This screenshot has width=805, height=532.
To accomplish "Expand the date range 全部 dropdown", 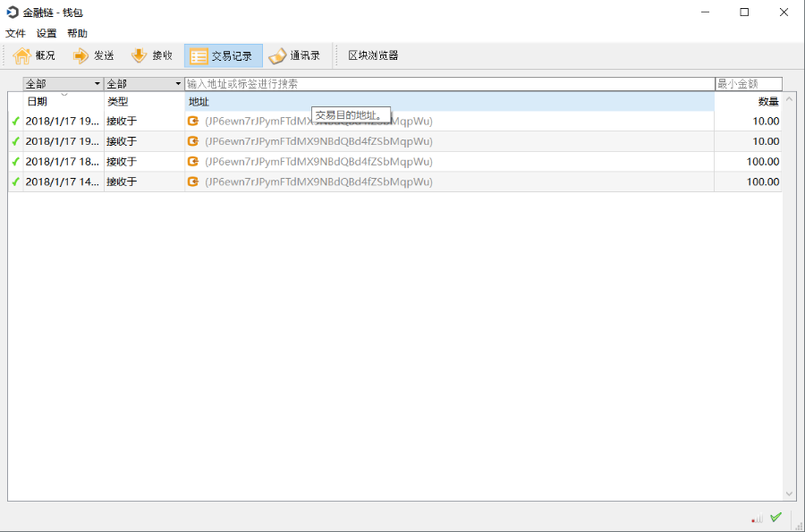I will 64,84.
